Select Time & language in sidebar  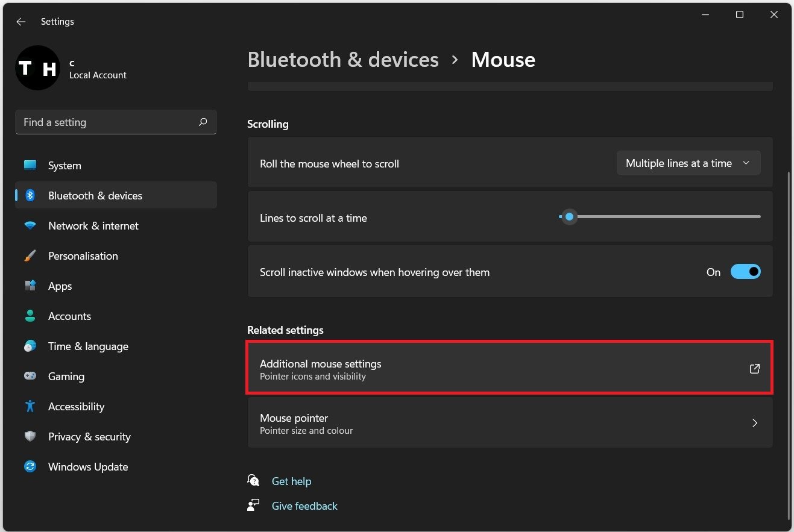click(88, 346)
